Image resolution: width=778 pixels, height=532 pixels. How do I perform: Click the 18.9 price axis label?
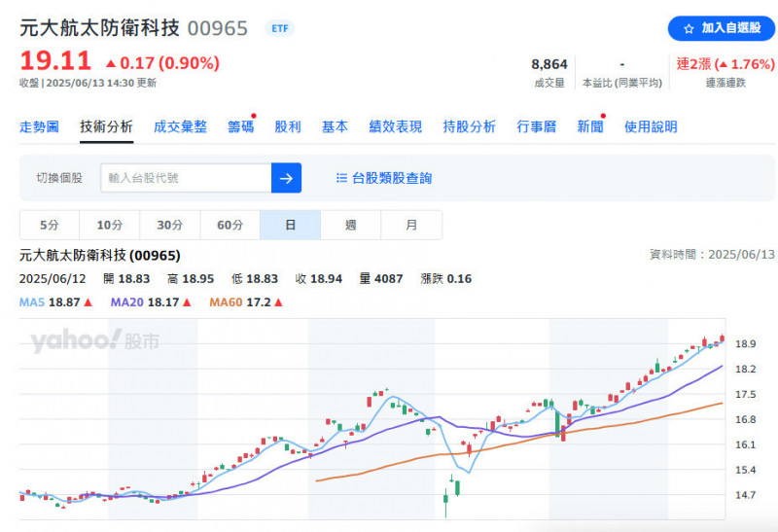[x=745, y=344]
